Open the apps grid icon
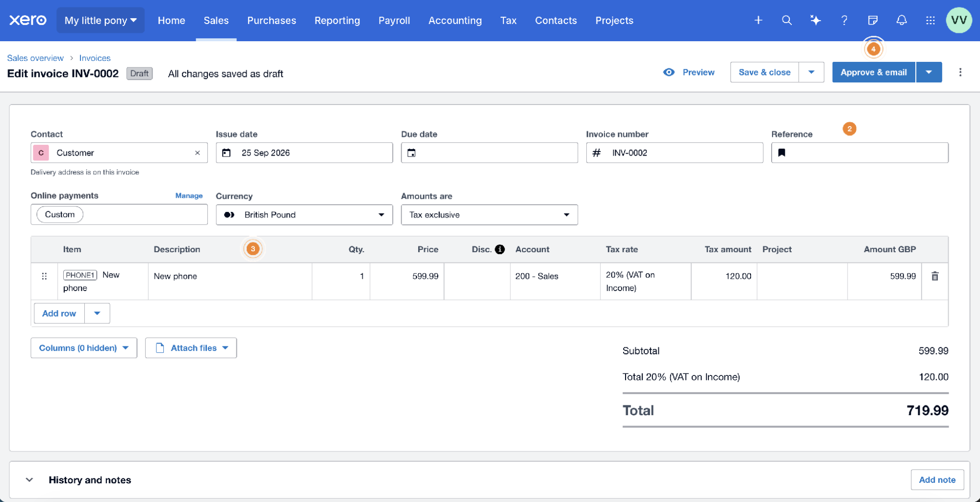Screen dimensions: 980x502 tap(930, 20)
